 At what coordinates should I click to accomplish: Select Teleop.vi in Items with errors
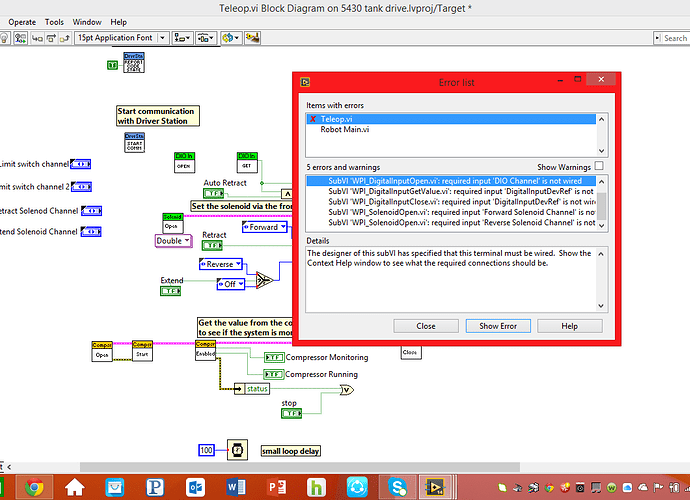pyautogui.click(x=451, y=119)
